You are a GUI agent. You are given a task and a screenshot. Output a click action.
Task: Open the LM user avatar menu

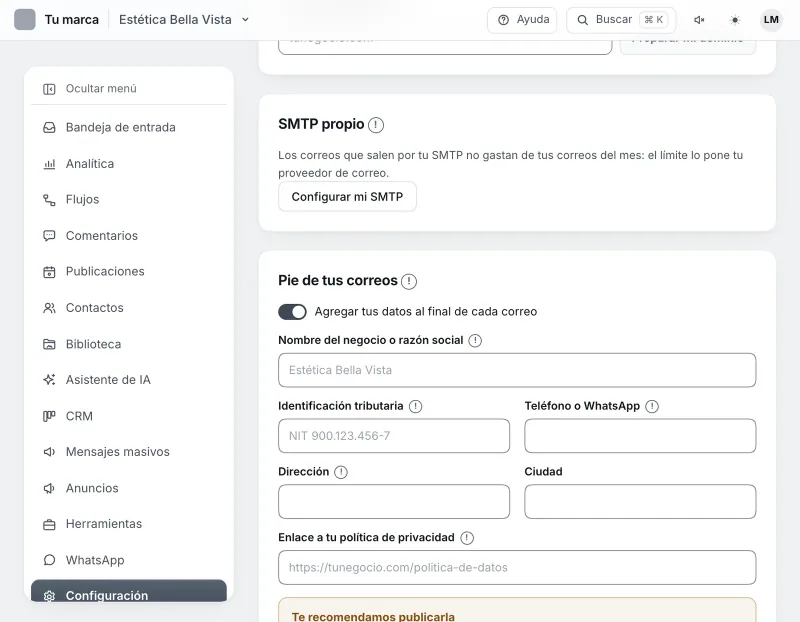coord(771,20)
